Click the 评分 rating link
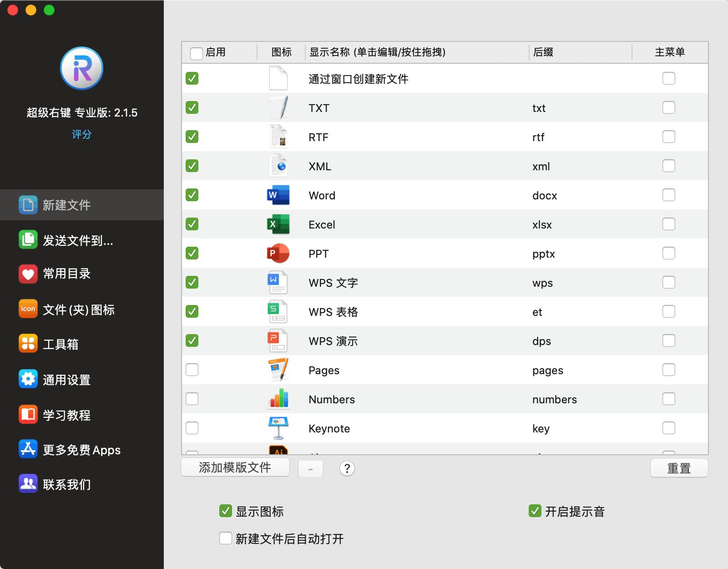The image size is (728, 569). click(x=82, y=134)
